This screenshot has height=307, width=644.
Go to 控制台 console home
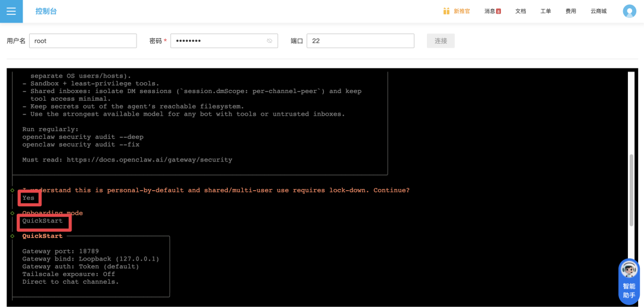click(46, 11)
